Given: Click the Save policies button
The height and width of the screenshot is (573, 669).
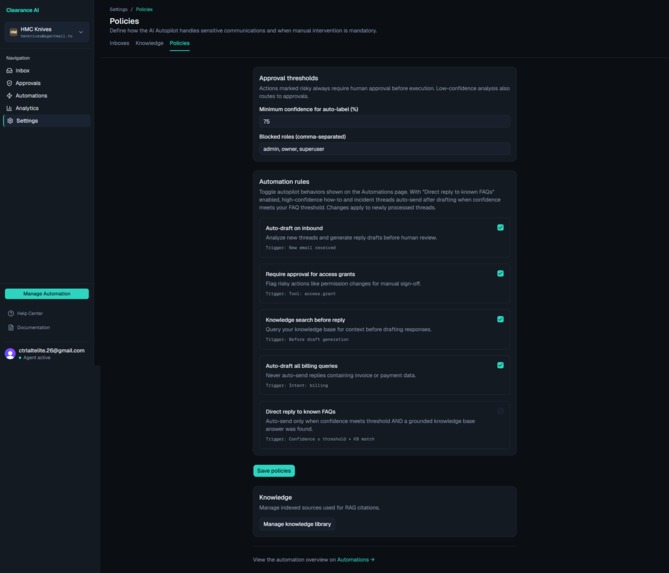Looking at the screenshot, I should point(274,471).
